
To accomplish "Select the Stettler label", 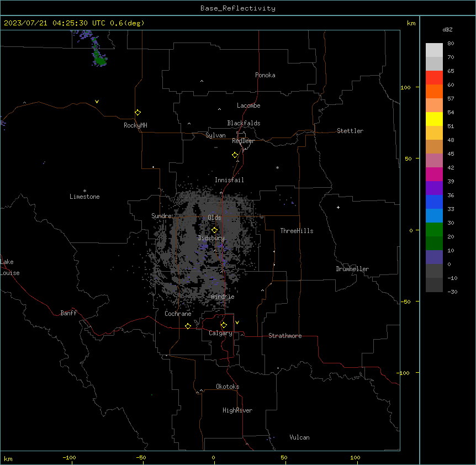I will click(350, 131).
